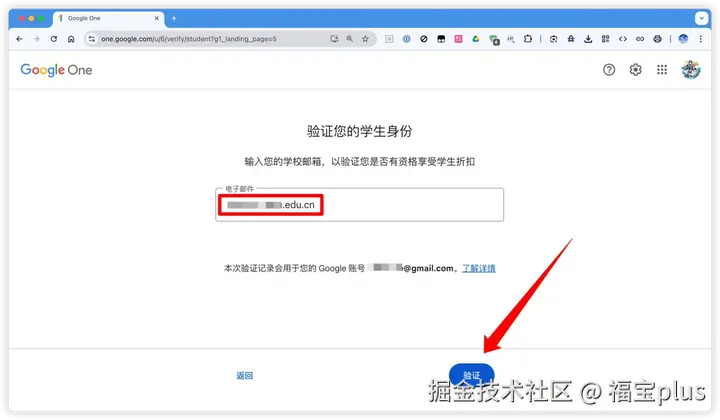Click the green shield extension with badge
This screenshot has width=720, height=420.
tap(494, 40)
